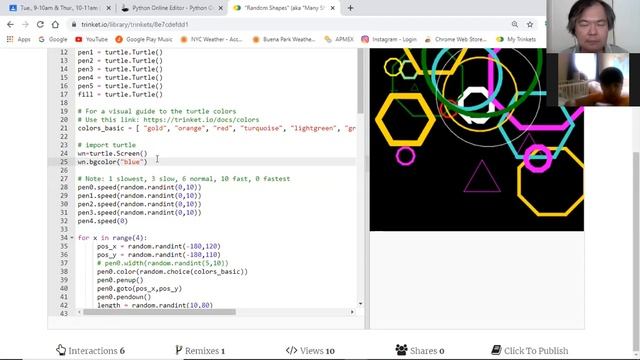Switch to the Python Online Editor tab
Screen dimensions: 640x360
(171, 8)
